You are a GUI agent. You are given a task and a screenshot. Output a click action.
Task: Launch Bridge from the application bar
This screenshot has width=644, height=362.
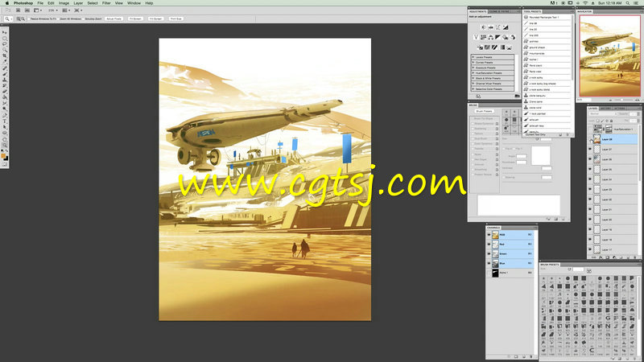(x=18, y=10)
